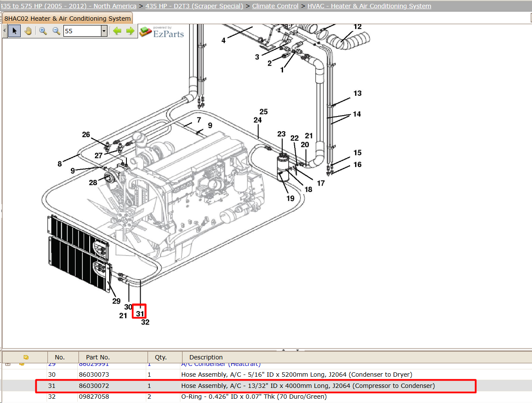Click the Compressor to Condenser hose description

(308, 386)
